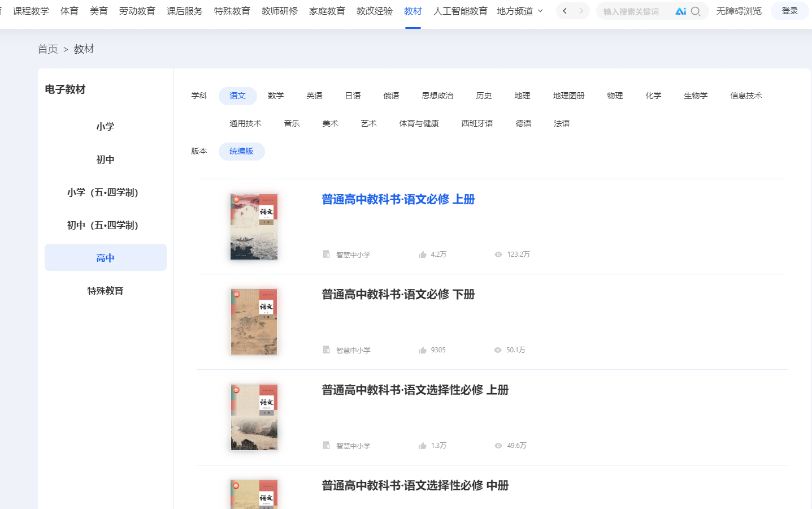The image size is (812, 509).
Task: Open the 语文选择性必修 中册 title link
Action: click(415, 486)
